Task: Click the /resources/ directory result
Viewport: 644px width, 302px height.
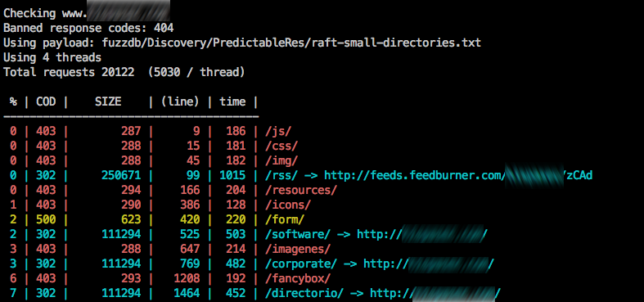Action: [301, 190]
